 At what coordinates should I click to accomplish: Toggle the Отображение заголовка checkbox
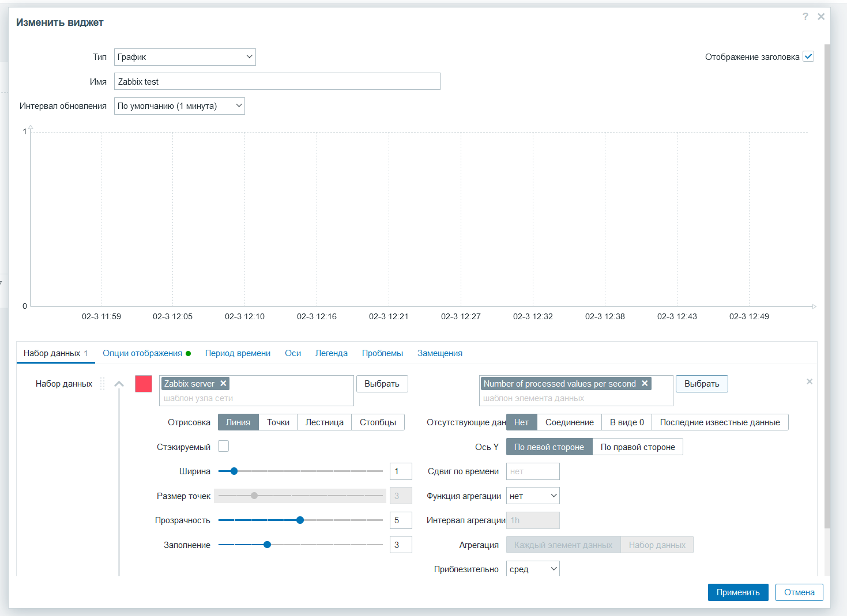click(x=808, y=56)
